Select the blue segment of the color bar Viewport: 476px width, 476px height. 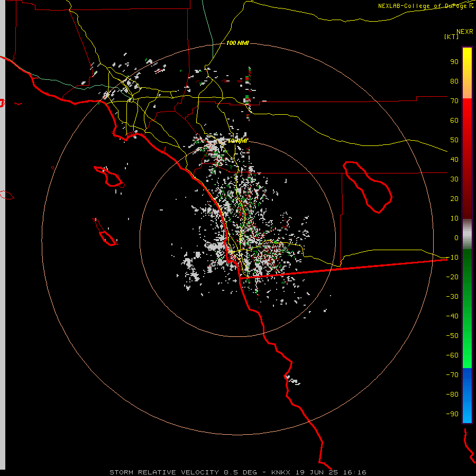[467, 396]
